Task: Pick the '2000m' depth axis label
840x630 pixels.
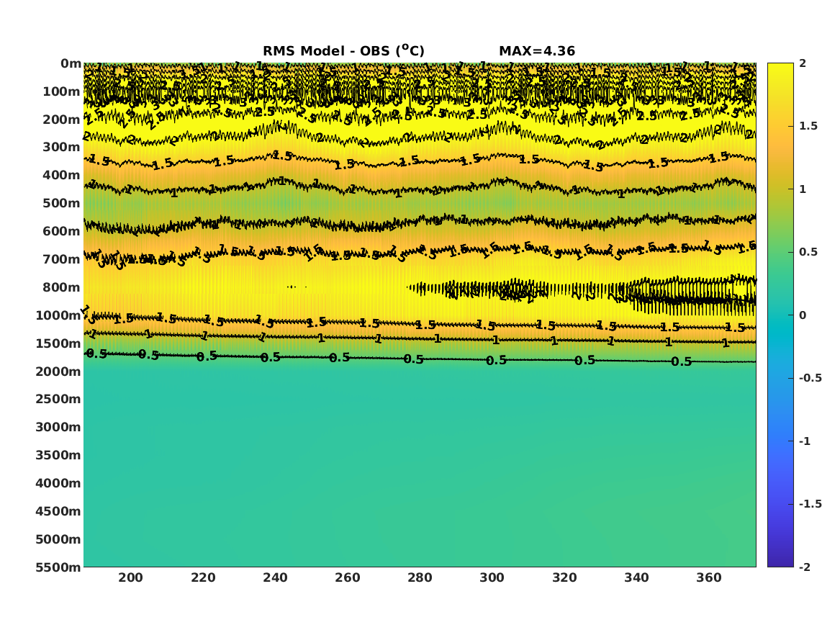Action: [x=58, y=372]
